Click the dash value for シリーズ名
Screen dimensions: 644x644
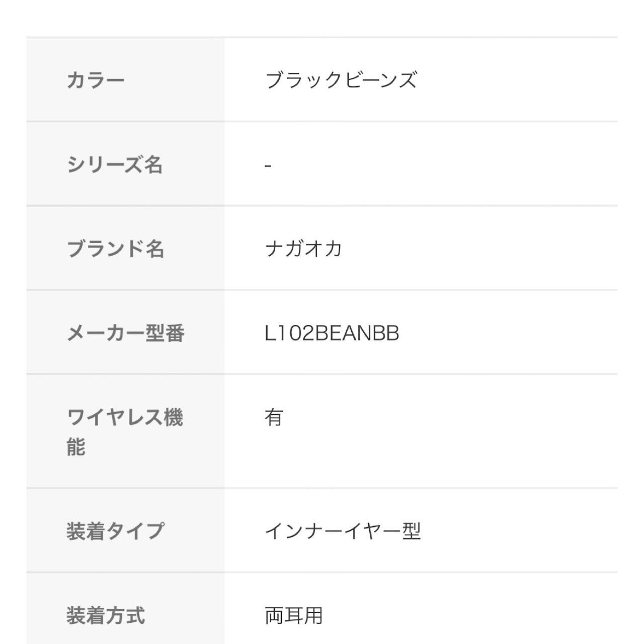[268, 165]
